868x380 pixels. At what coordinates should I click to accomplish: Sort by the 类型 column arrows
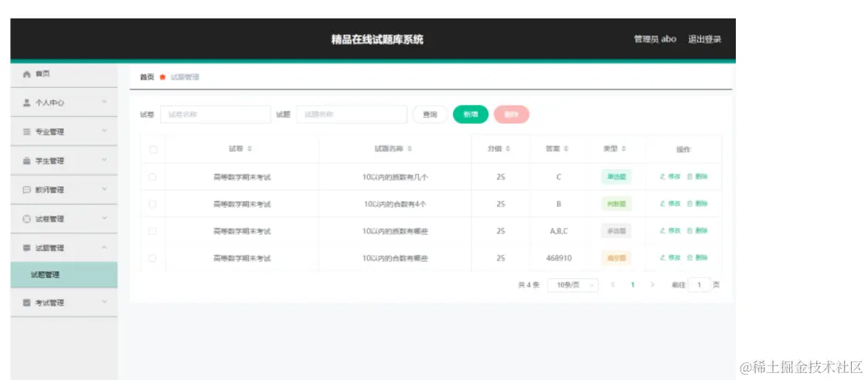pyautogui.click(x=624, y=149)
